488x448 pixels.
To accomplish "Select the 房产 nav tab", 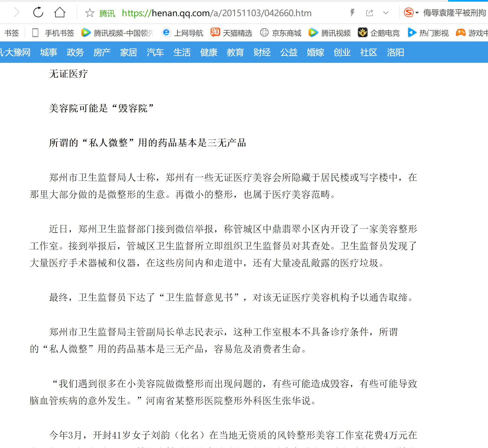I will point(102,52).
